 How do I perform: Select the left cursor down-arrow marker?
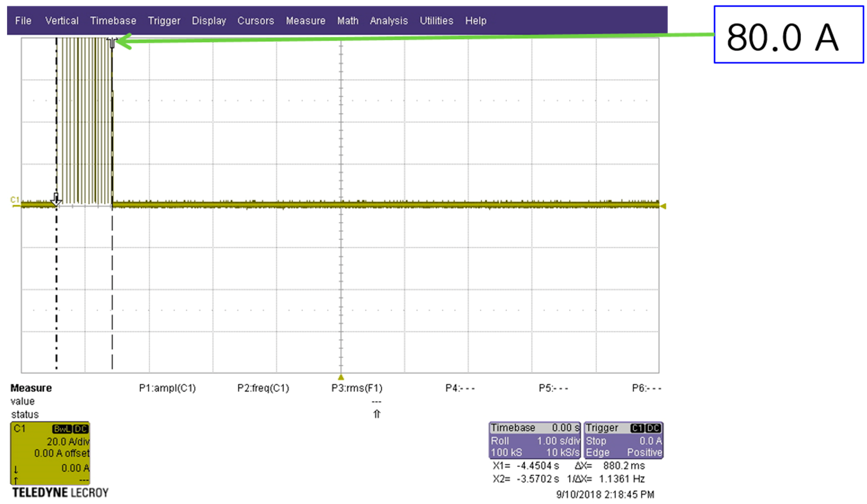56,199
